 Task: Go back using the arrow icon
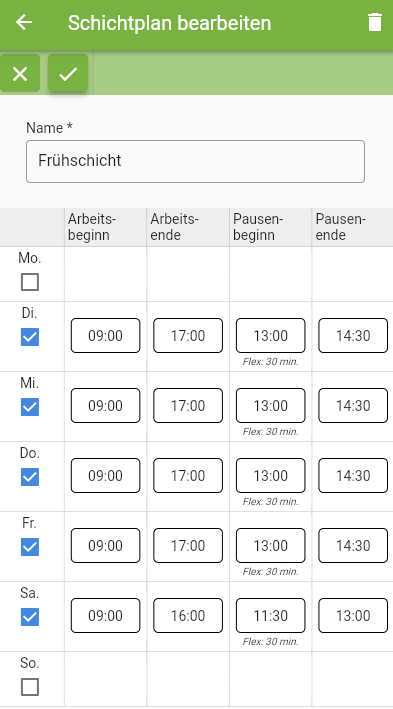coord(24,22)
